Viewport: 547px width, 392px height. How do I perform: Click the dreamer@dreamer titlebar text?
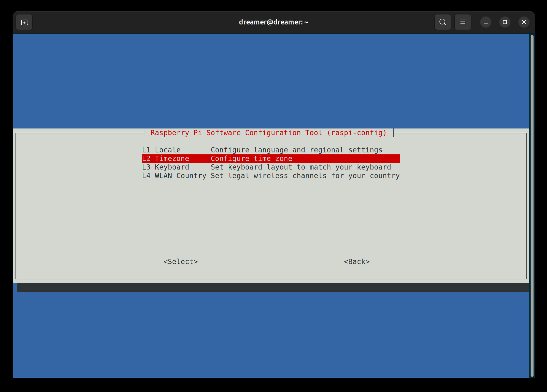pos(273,22)
